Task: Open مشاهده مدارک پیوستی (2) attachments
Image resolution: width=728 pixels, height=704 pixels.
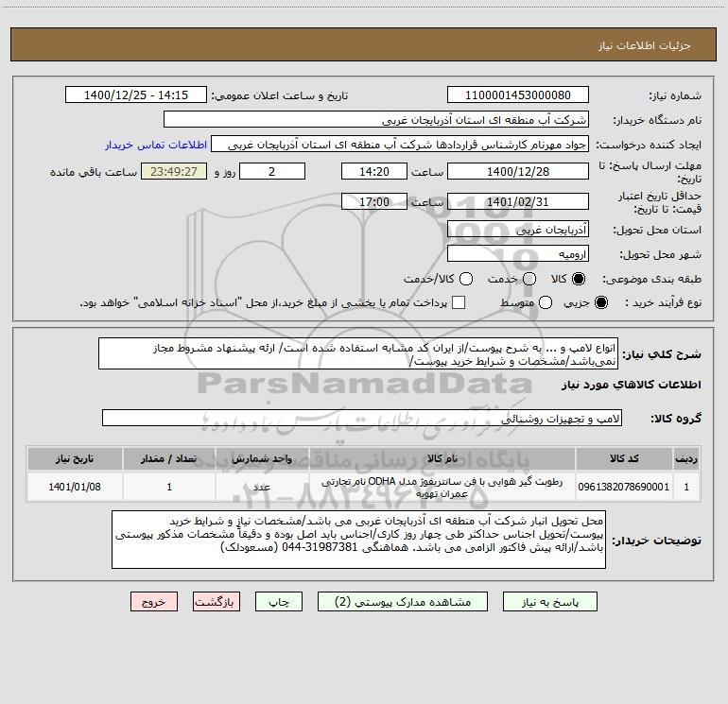Action: point(402,602)
